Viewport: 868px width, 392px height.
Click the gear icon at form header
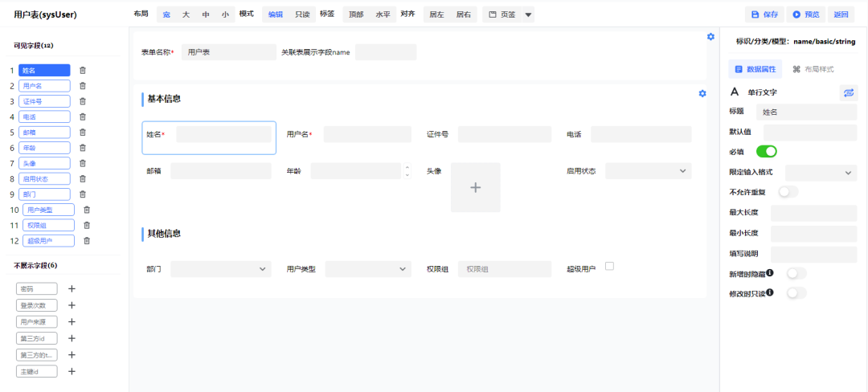click(x=710, y=37)
